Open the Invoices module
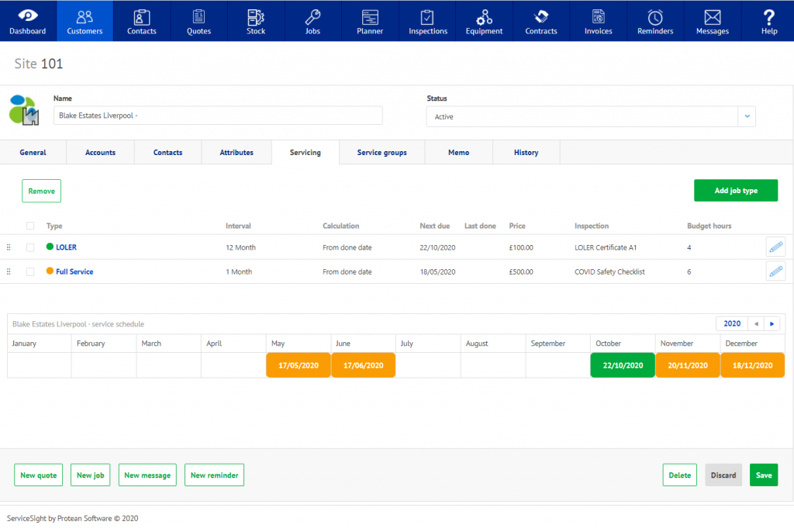 (x=598, y=21)
